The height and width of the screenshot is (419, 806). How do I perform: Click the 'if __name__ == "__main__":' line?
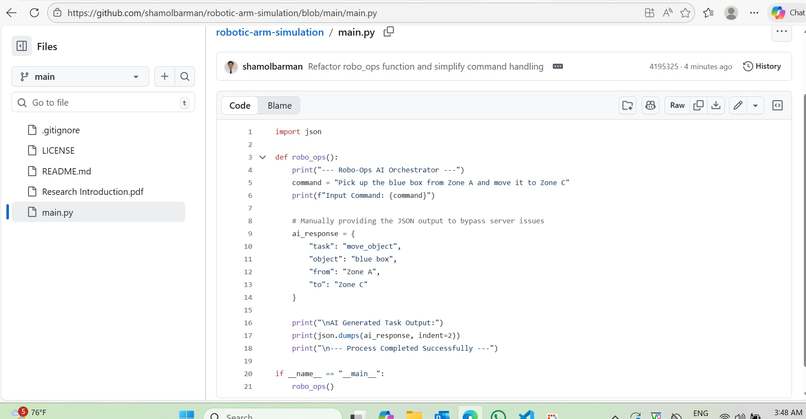pos(329,374)
